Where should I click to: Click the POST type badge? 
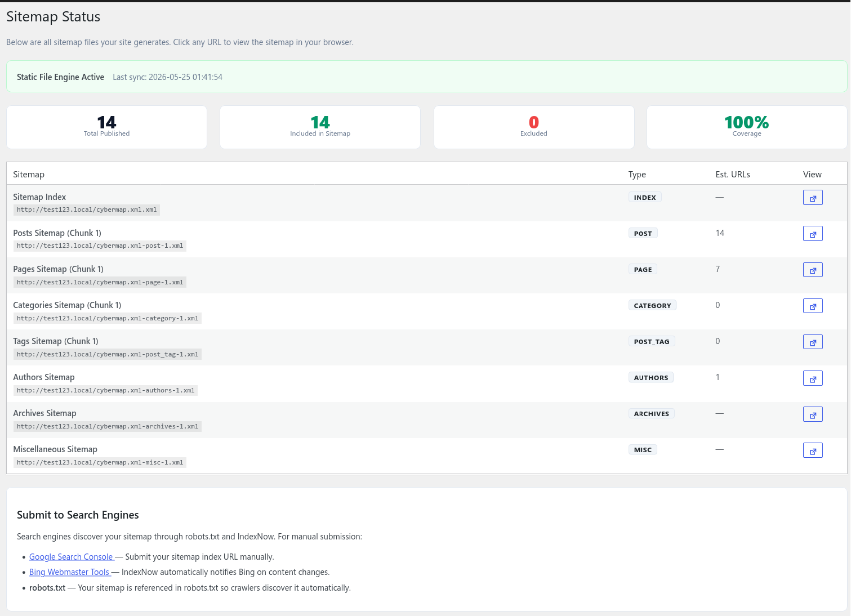(x=643, y=234)
